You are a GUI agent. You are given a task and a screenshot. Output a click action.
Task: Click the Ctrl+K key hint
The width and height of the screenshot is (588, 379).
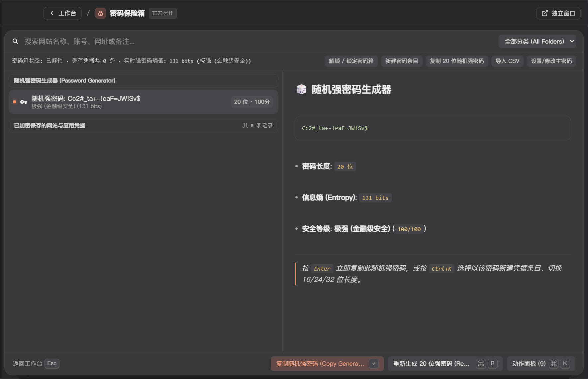[441, 269]
